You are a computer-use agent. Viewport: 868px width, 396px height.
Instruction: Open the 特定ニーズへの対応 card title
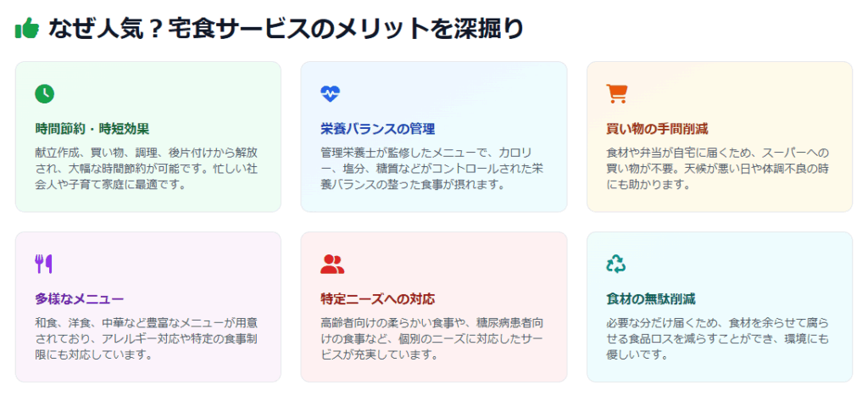click(x=377, y=299)
